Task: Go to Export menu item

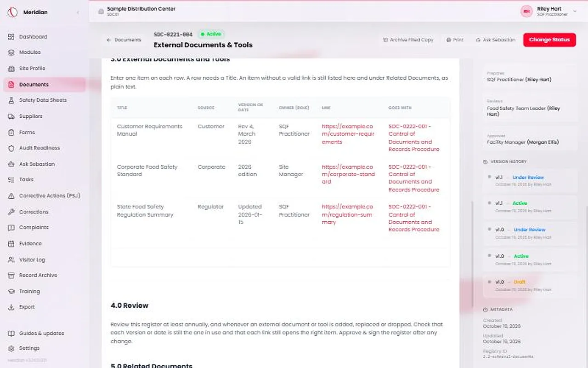Action: coord(44,307)
